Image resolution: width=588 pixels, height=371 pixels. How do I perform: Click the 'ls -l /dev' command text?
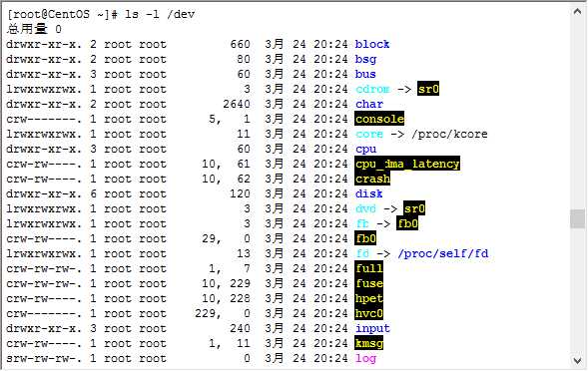tap(160, 14)
